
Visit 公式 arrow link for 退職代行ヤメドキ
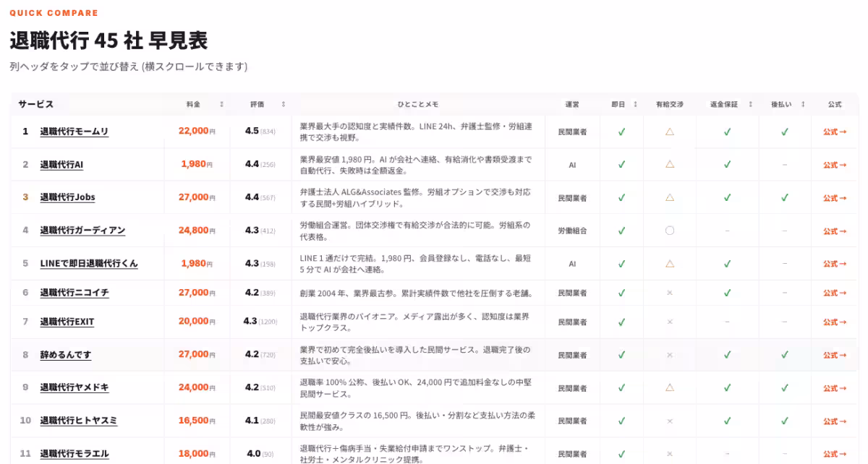click(835, 388)
